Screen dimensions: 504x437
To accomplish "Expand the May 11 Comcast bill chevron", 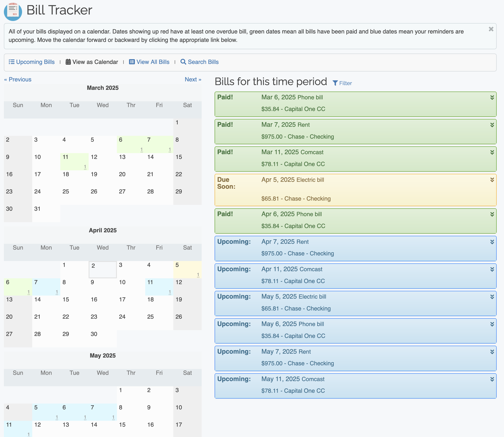I will tap(492, 379).
